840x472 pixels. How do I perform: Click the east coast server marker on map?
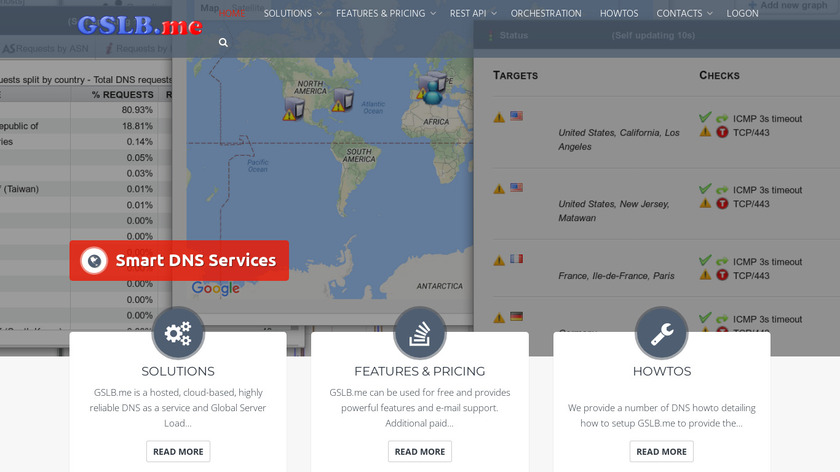(342, 100)
